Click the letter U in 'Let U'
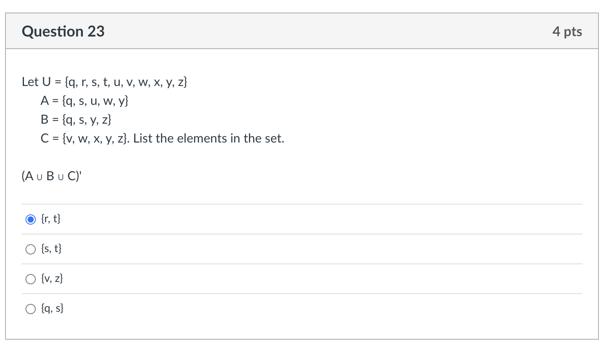 point(46,82)
